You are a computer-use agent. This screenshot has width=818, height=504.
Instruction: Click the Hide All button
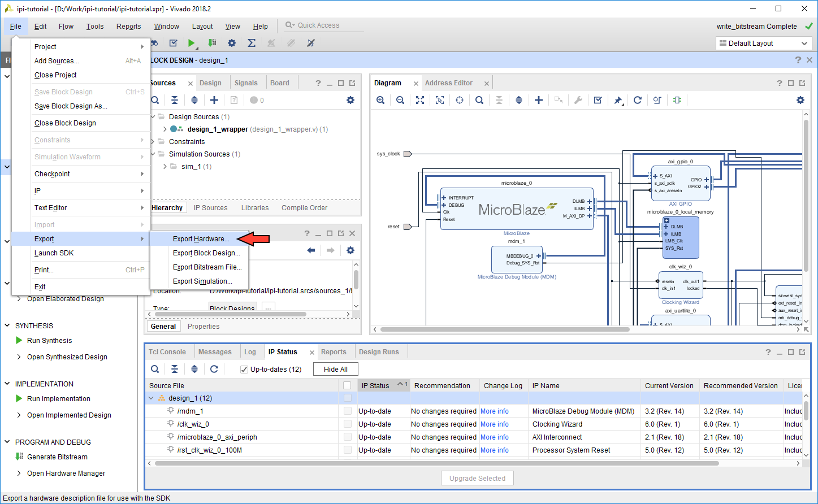[x=336, y=370]
